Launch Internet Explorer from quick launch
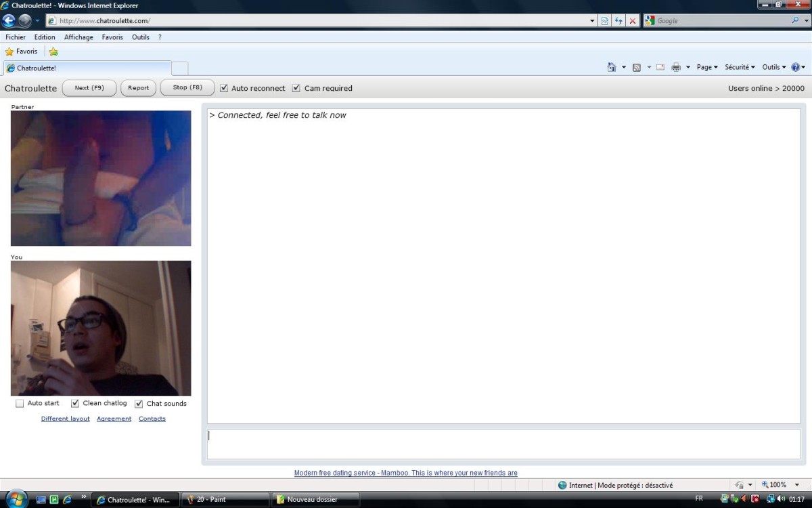Screen dimensions: 812x508 pyautogui.click(x=67, y=500)
